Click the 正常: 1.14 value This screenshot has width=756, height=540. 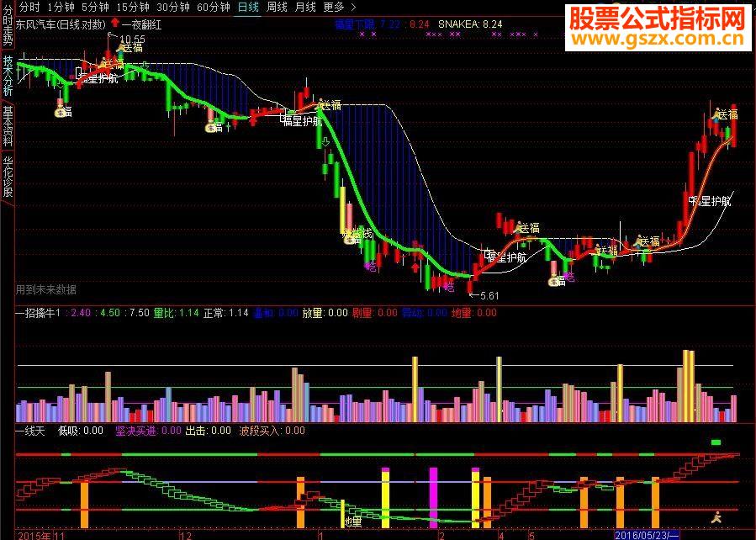(x=226, y=313)
